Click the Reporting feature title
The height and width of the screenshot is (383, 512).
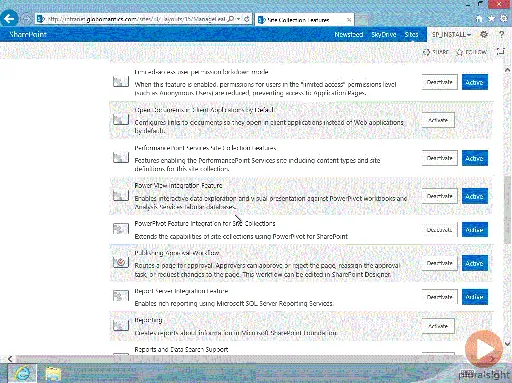point(148,320)
